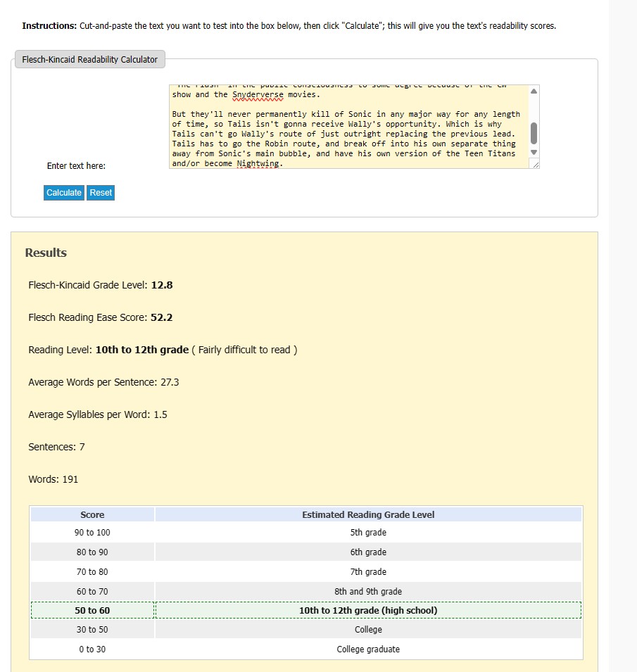The width and height of the screenshot is (637, 672).
Task: Click Average Syllables per Word: 1.5
Action: pos(98,415)
